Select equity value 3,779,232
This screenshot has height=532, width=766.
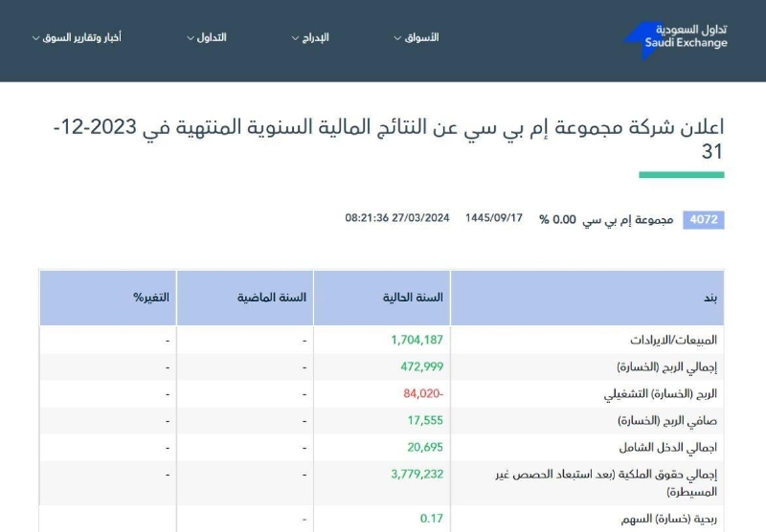point(417,474)
